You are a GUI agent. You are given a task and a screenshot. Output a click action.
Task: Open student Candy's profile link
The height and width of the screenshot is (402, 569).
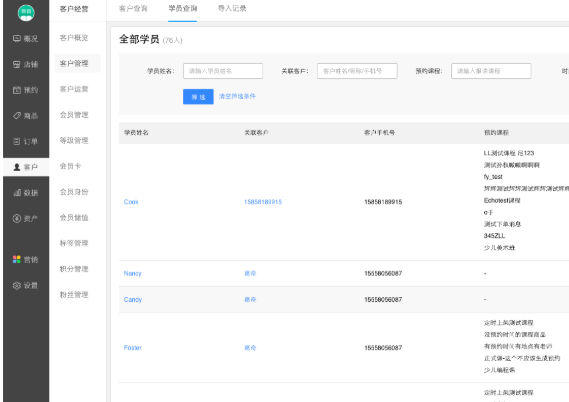coord(133,300)
